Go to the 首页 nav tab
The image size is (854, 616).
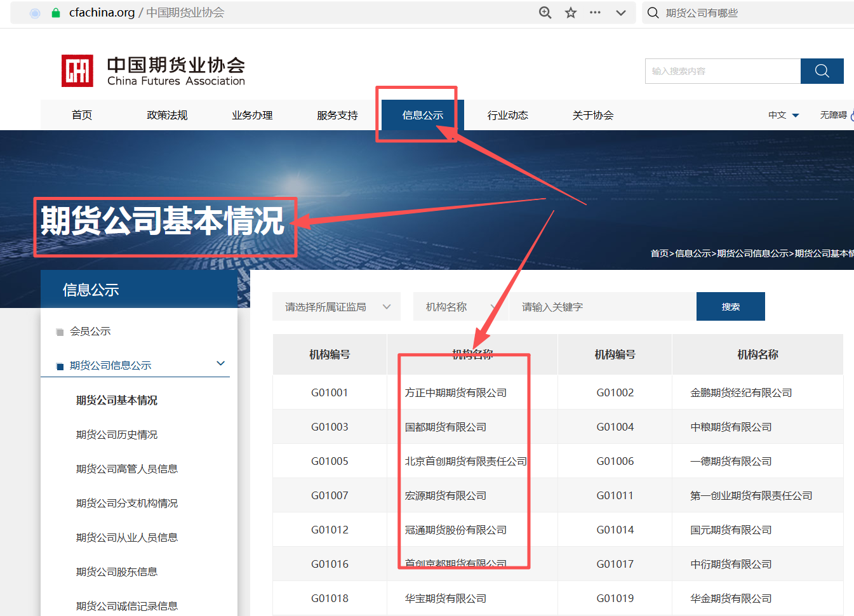click(82, 115)
